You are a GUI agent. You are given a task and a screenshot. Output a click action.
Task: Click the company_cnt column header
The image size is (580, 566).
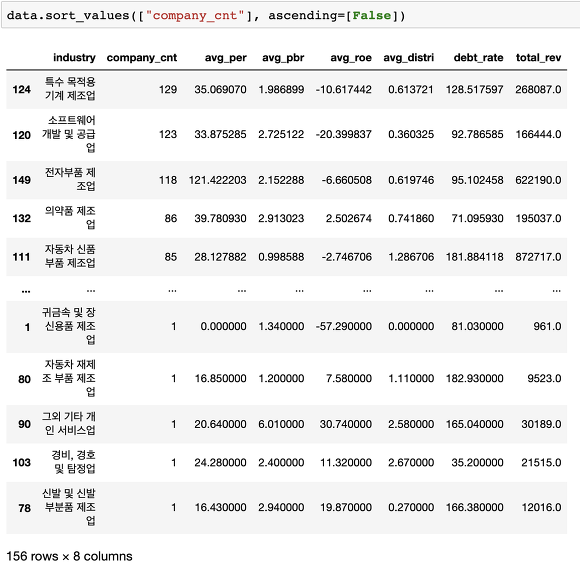click(142, 58)
